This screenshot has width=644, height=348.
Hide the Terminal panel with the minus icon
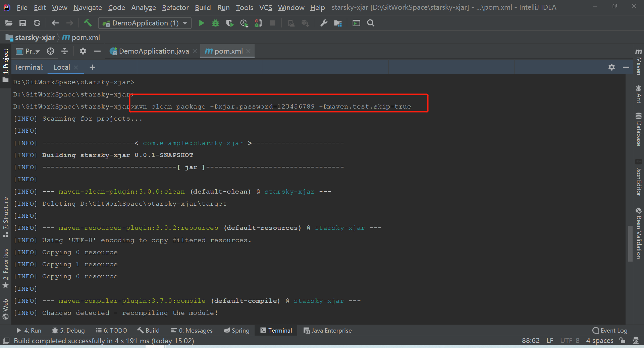click(x=626, y=67)
